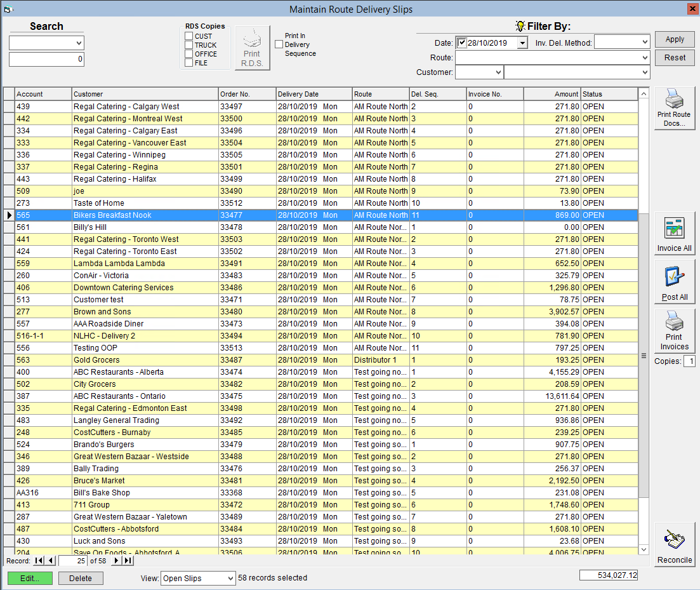Click the Apply filter button
Screen dimensions: 700x590
click(x=675, y=39)
